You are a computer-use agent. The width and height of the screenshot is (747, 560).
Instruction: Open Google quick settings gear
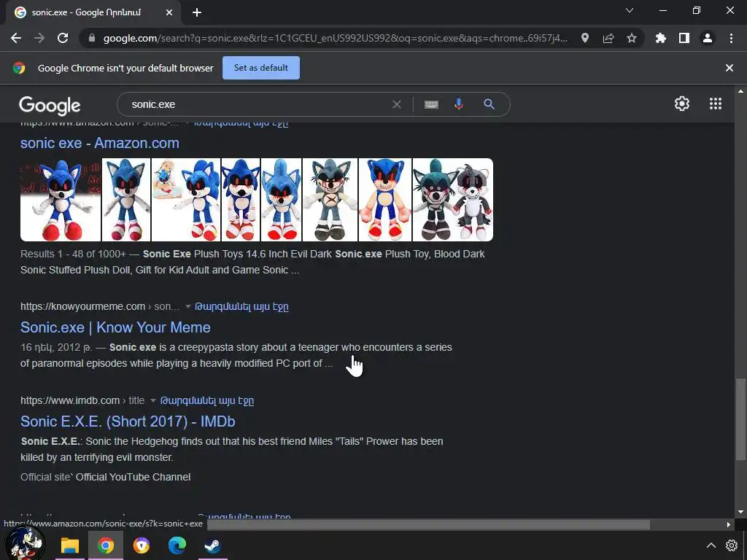(682, 104)
